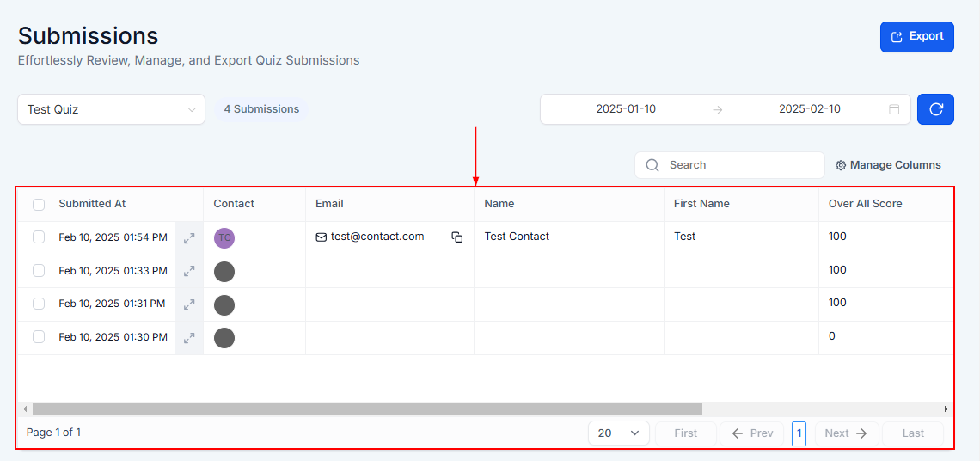
Task: Go to the Last page
Action: (913, 433)
